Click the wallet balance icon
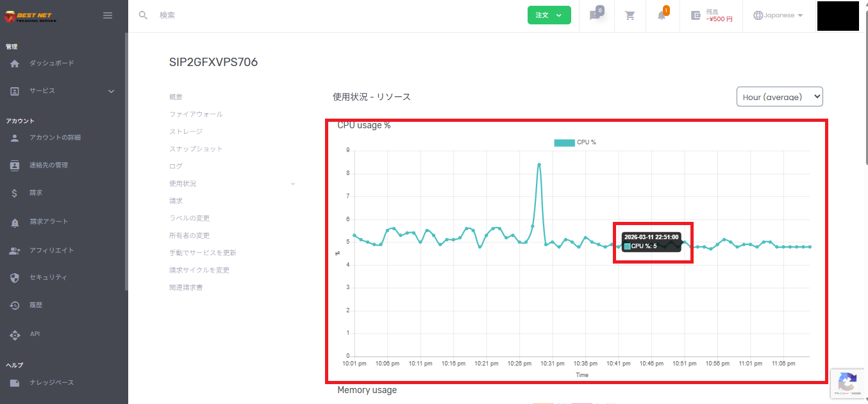The height and width of the screenshot is (404, 868). click(x=696, y=15)
